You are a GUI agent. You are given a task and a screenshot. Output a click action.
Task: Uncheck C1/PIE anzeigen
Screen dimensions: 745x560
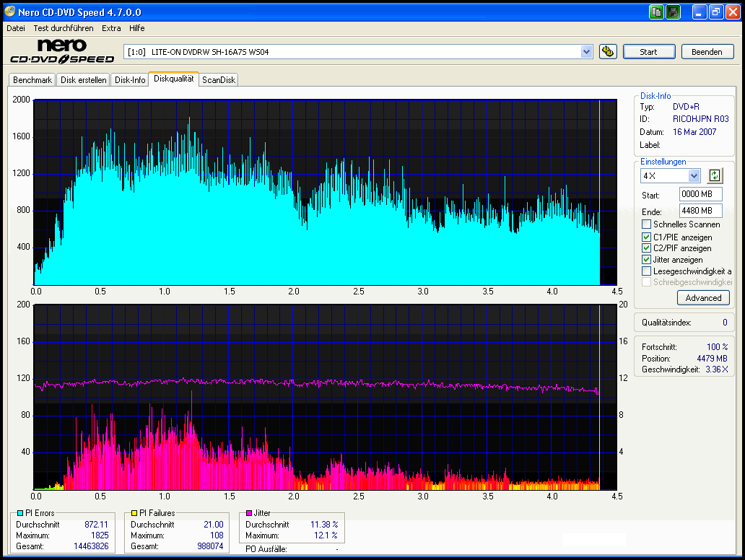[646, 237]
